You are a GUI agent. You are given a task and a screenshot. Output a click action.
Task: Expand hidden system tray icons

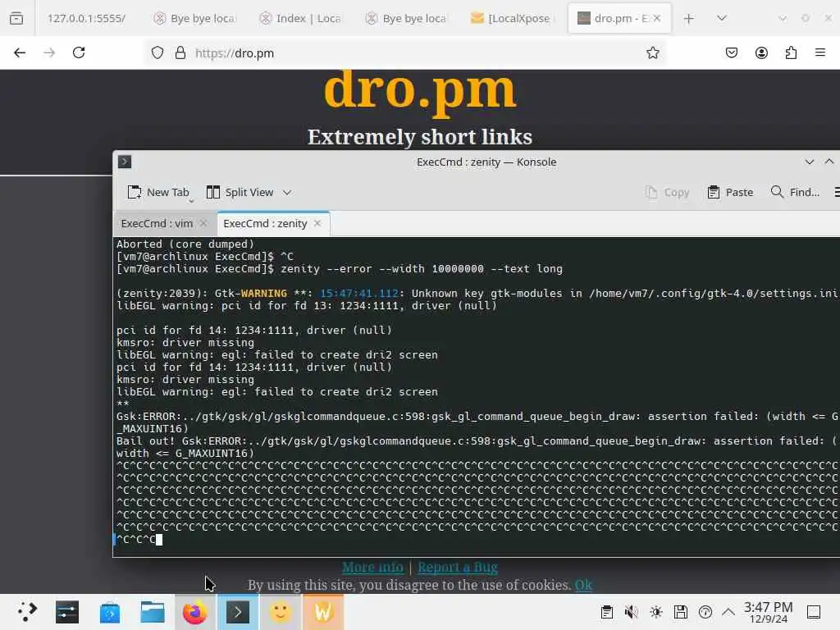tap(728, 612)
